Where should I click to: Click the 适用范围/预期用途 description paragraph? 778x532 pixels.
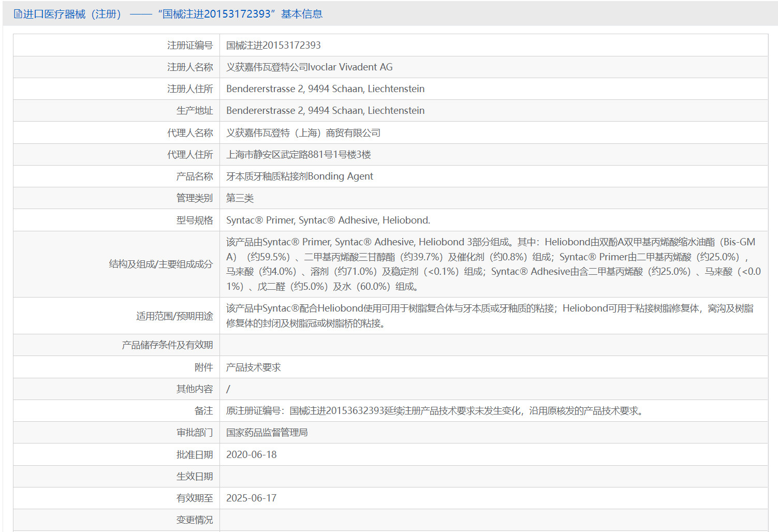490,316
